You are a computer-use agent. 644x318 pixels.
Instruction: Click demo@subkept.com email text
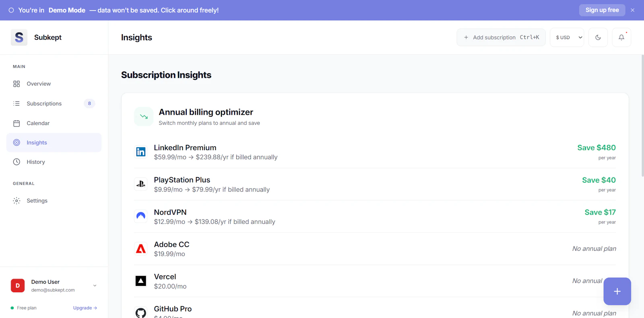[x=53, y=290]
